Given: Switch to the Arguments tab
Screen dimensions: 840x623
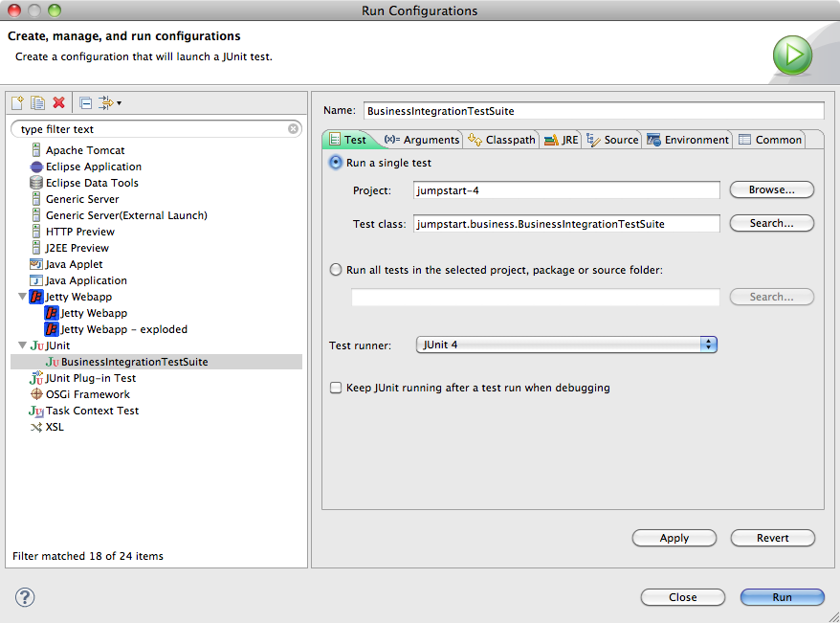Looking at the screenshot, I should tap(422, 140).
